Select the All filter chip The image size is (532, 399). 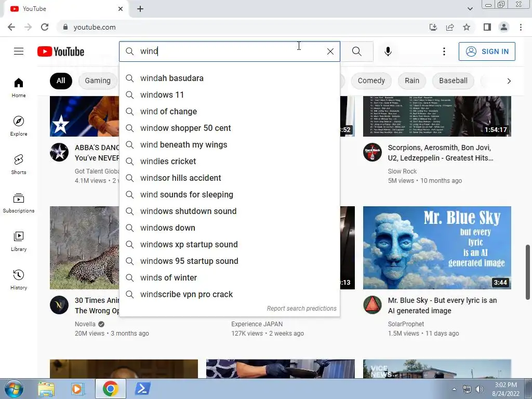tap(61, 81)
